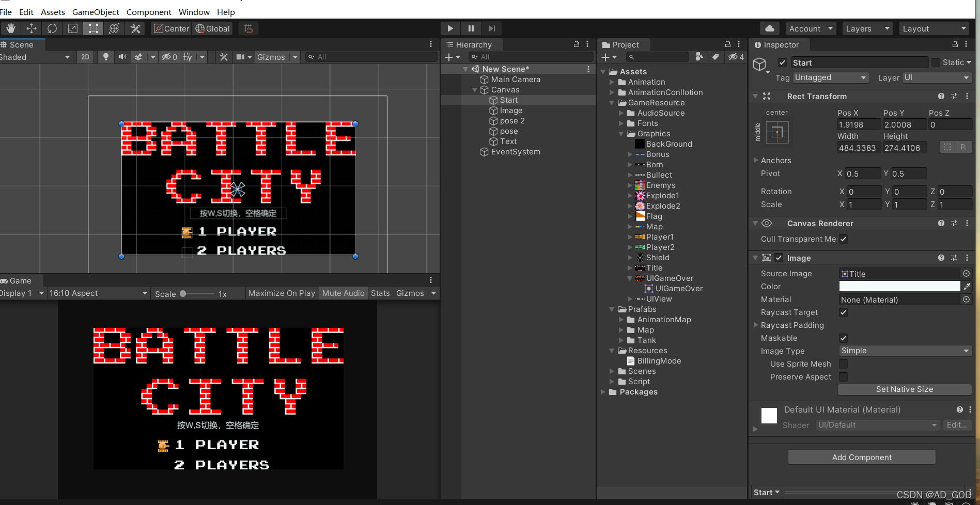
Task: Expand Raycast Padding section
Action: click(x=756, y=325)
